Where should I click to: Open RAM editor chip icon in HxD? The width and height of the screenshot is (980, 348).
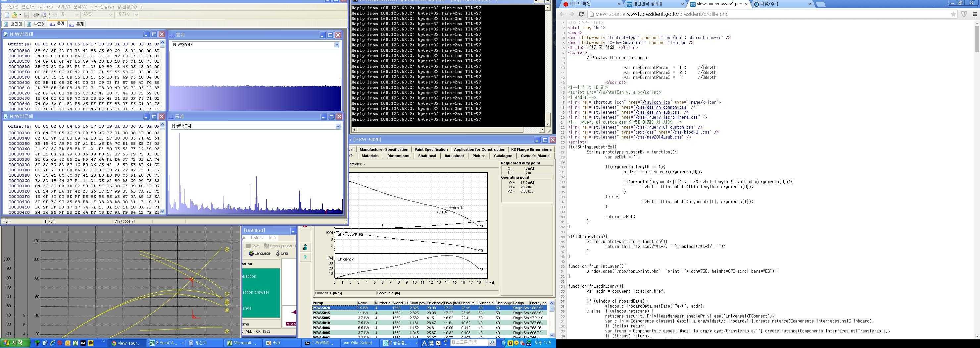(x=36, y=15)
